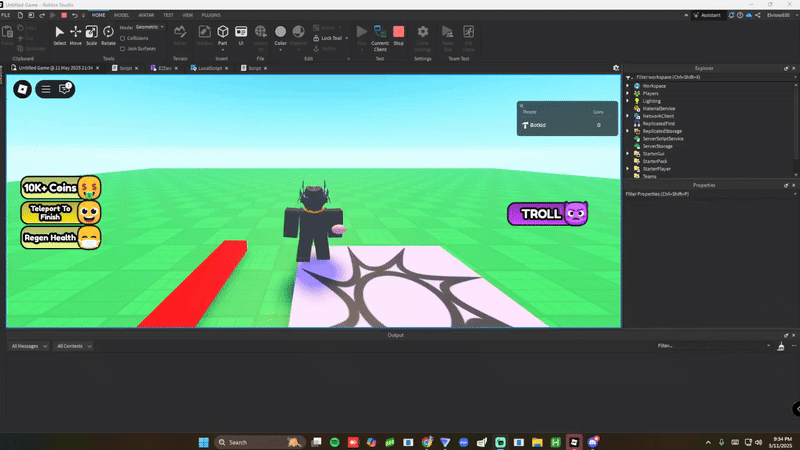Switch to the MODEL ribbon tab
Image resolution: width=800 pixels, height=450 pixels.
click(121, 15)
